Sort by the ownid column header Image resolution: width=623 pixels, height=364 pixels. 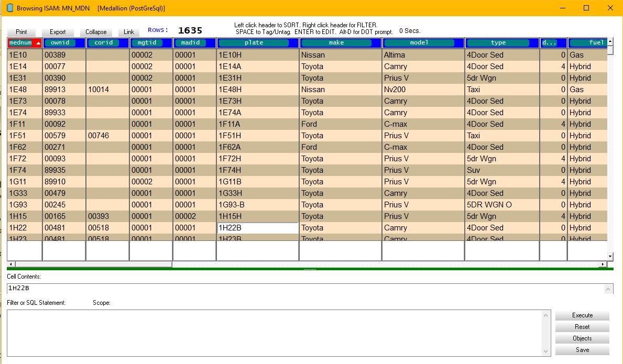[x=60, y=43]
